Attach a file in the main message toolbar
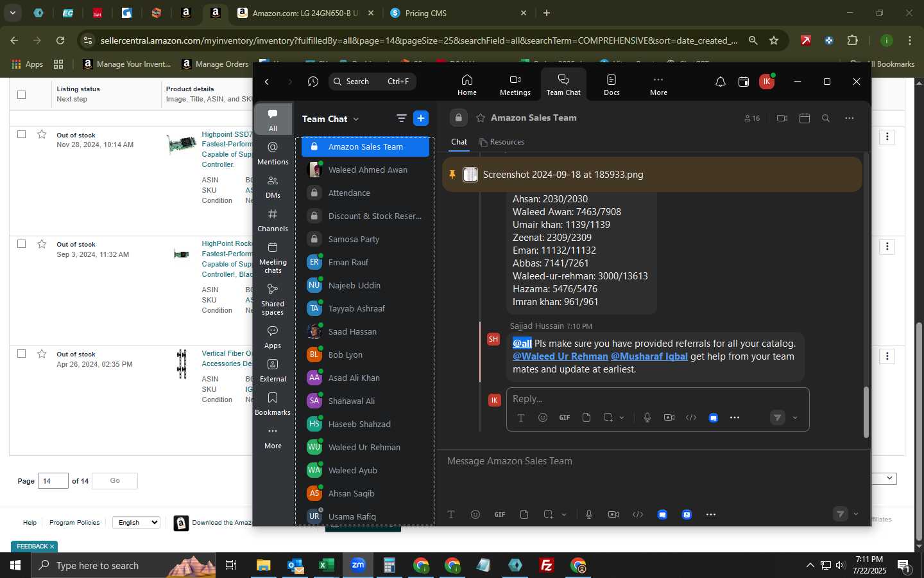The image size is (924, 578). point(524,514)
